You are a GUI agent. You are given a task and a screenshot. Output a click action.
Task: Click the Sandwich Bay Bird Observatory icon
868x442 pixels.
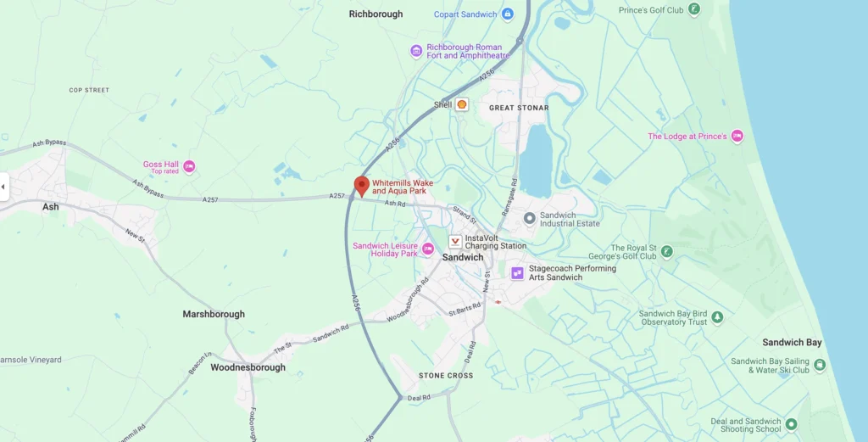[x=717, y=317]
